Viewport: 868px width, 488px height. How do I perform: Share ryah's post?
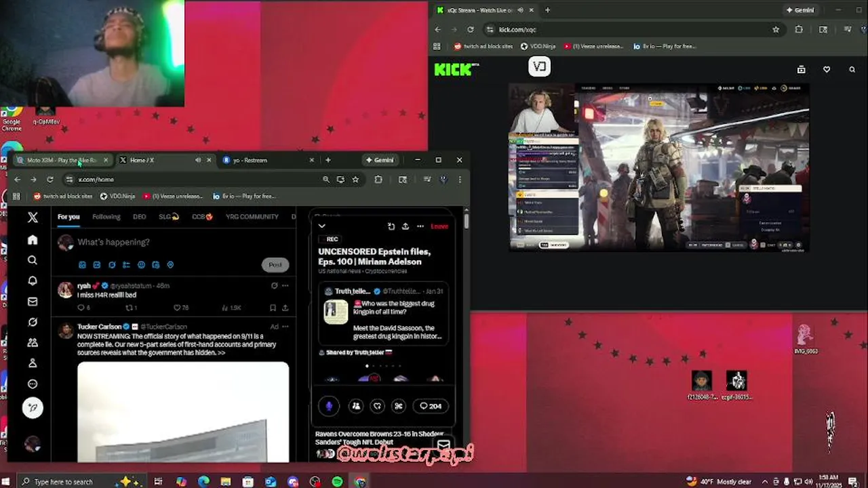click(x=285, y=308)
